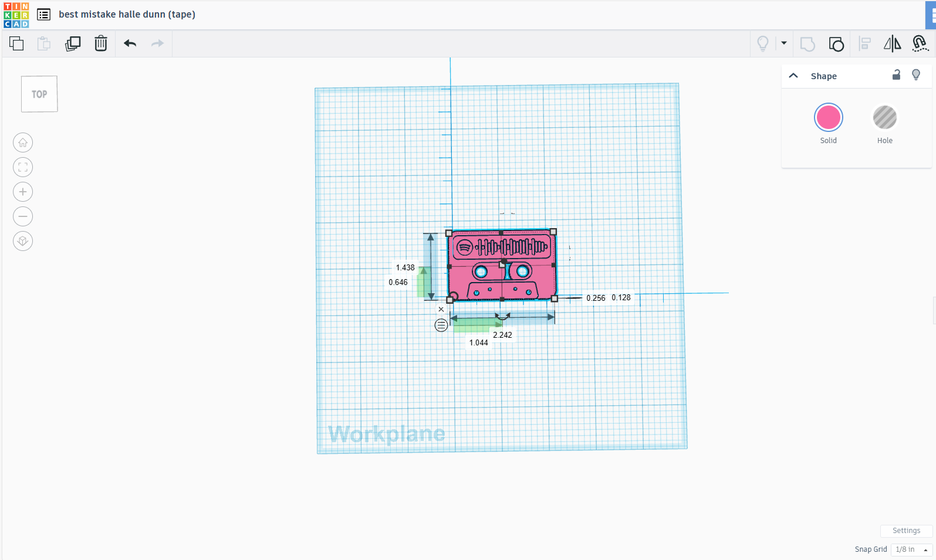The image size is (936, 560).
Task: Click the Home view button
Action: click(x=23, y=142)
